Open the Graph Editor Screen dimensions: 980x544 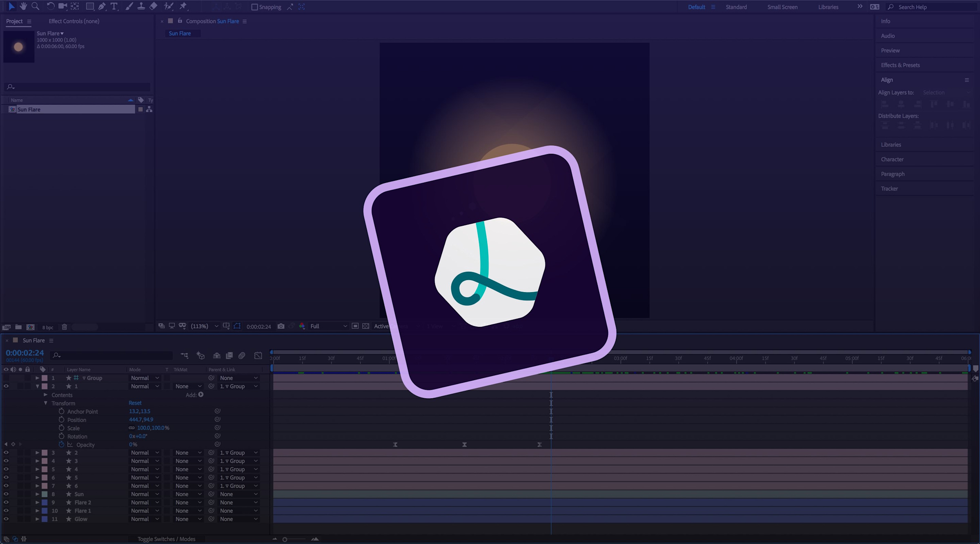(258, 355)
